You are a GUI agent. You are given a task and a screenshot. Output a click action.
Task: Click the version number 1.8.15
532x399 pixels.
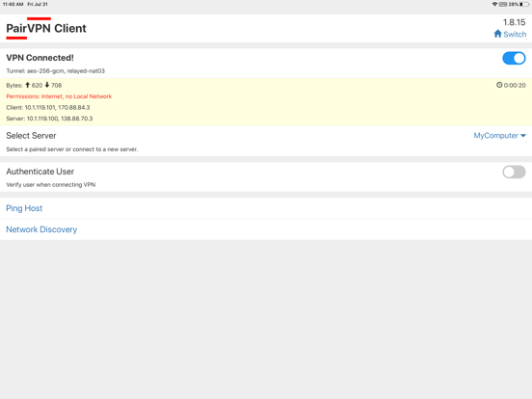(x=514, y=22)
